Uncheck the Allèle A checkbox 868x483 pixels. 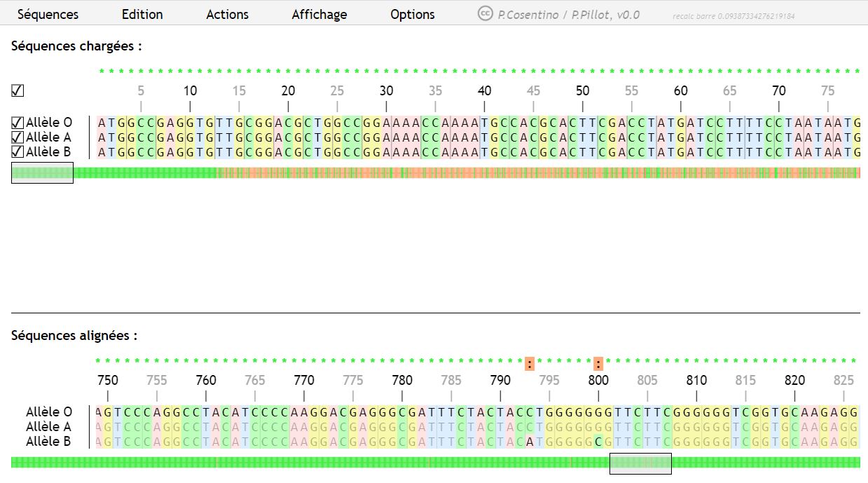tap(18, 137)
